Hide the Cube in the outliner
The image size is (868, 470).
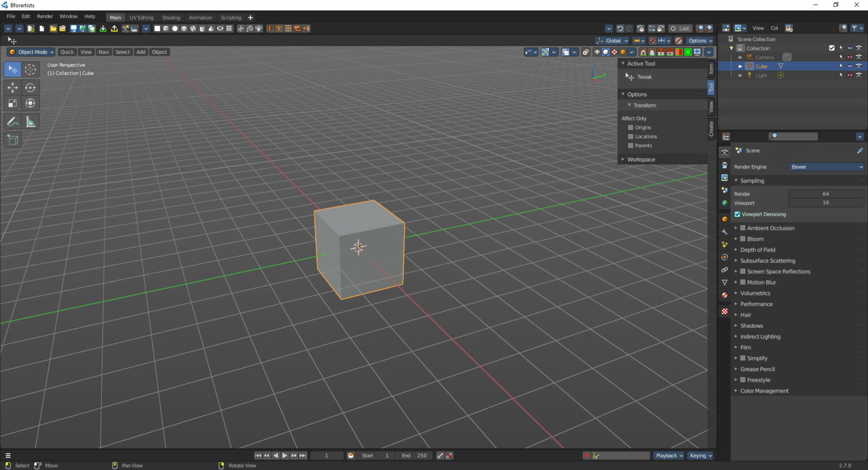click(x=849, y=66)
